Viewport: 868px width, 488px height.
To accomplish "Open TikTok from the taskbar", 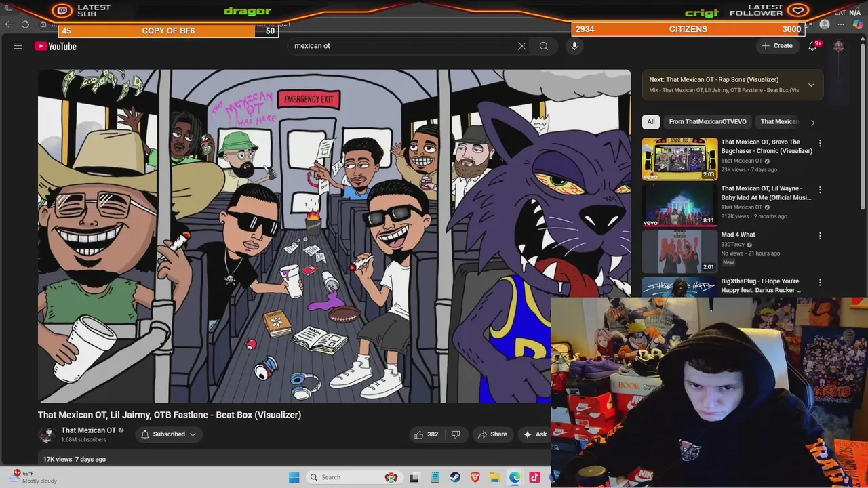I will [535, 477].
